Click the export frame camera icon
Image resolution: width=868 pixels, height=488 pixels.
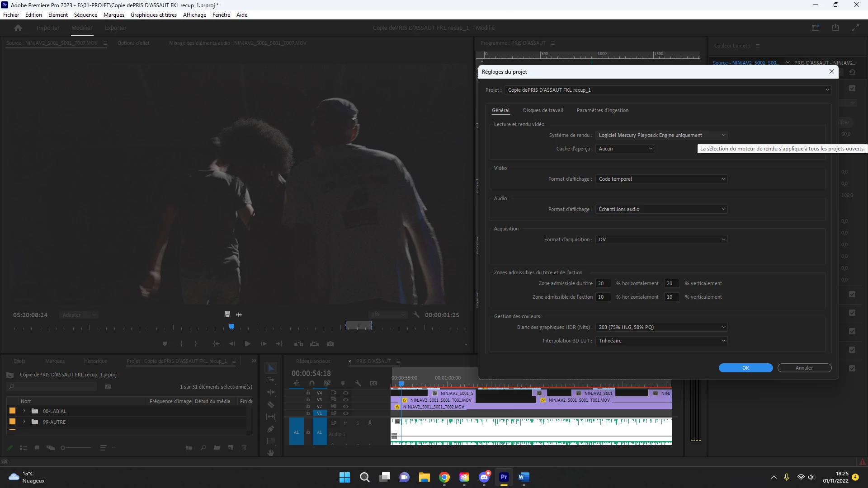pyautogui.click(x=330, y=344)
